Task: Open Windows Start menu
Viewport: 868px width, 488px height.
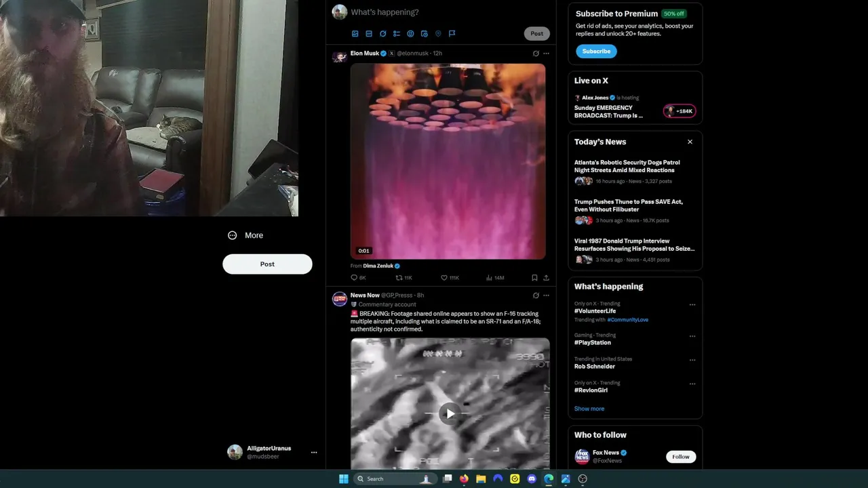Action: tap(344, 479)
